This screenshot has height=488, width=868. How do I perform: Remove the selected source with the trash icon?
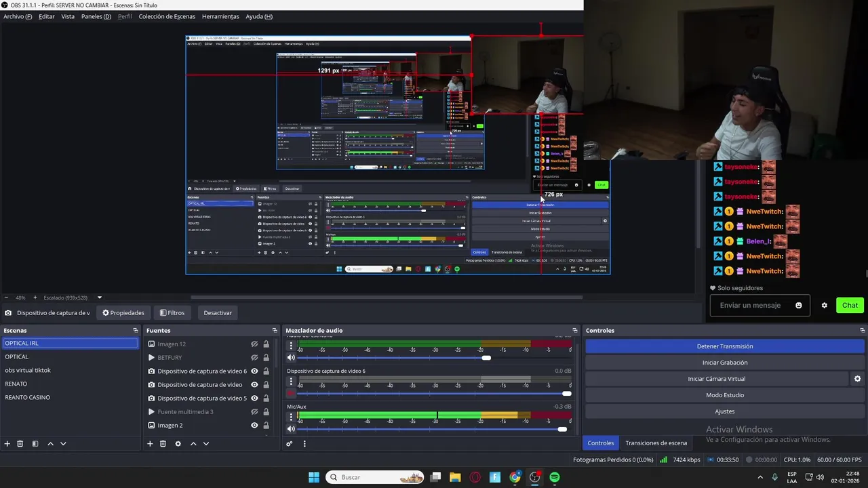pos(163,444)
